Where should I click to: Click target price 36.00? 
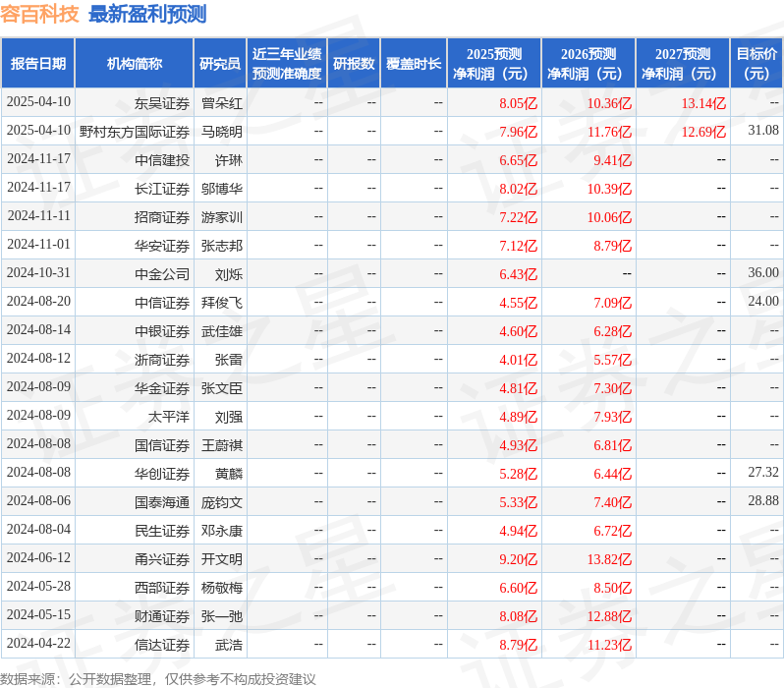[763, 272]
